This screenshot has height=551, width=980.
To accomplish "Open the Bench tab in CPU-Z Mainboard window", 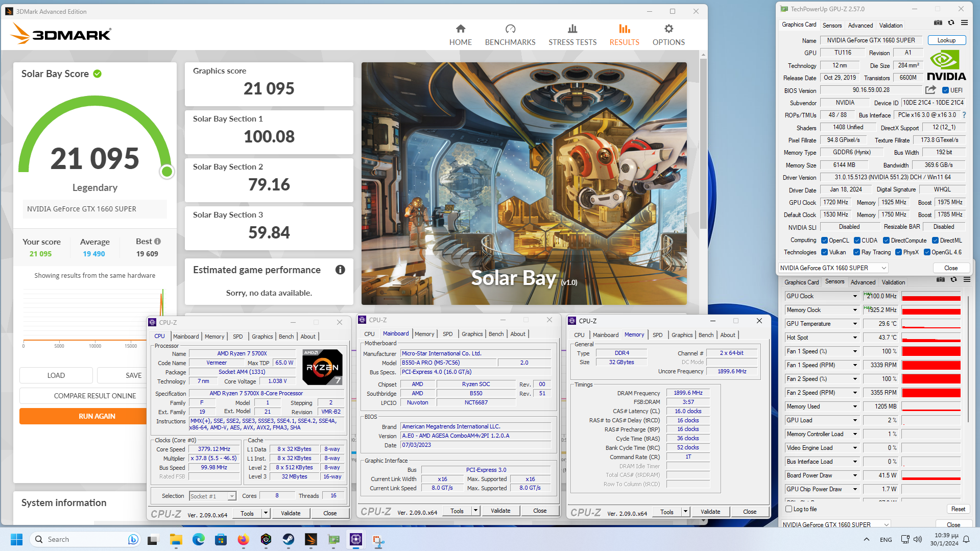I will pyautogui.click(x=496, y=334).
